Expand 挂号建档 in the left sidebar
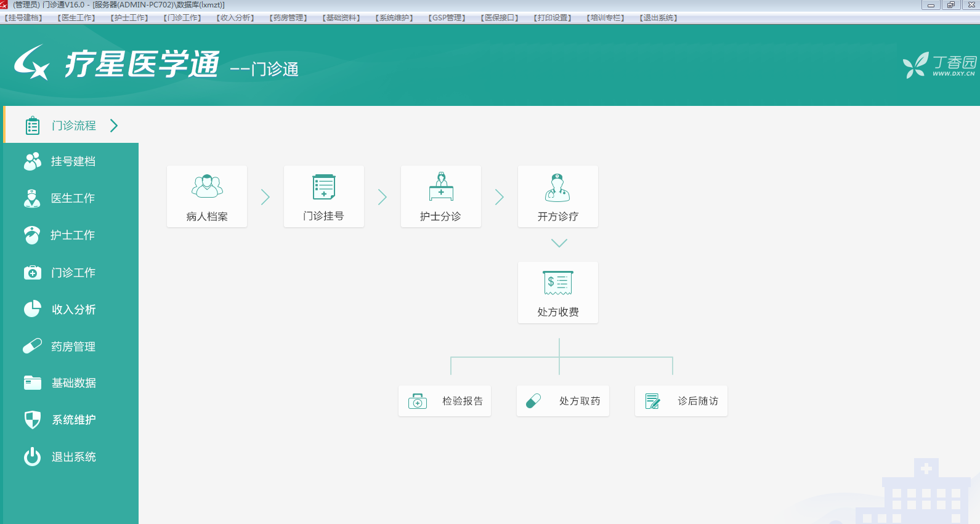Viewport: 980px width, 524px height. pos(73,161)
